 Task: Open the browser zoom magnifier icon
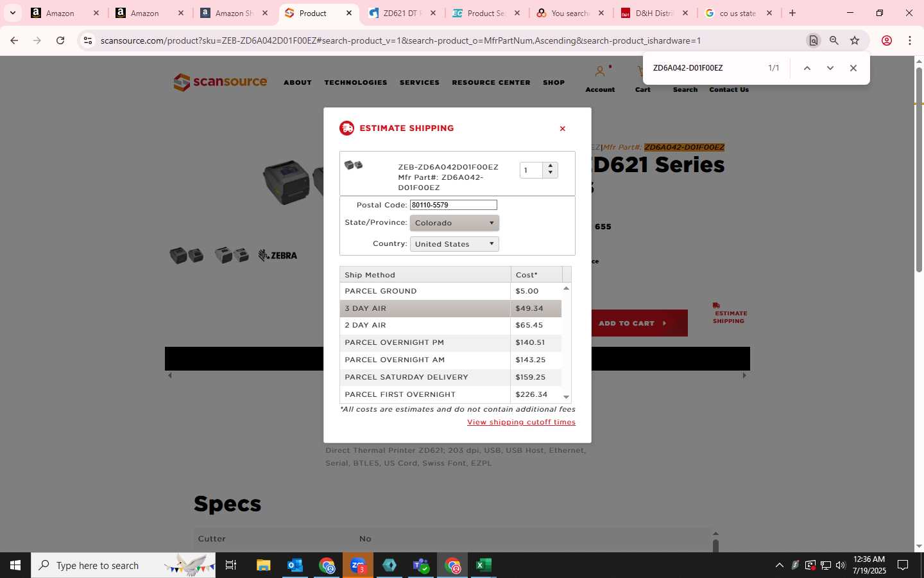coord(834,40)
